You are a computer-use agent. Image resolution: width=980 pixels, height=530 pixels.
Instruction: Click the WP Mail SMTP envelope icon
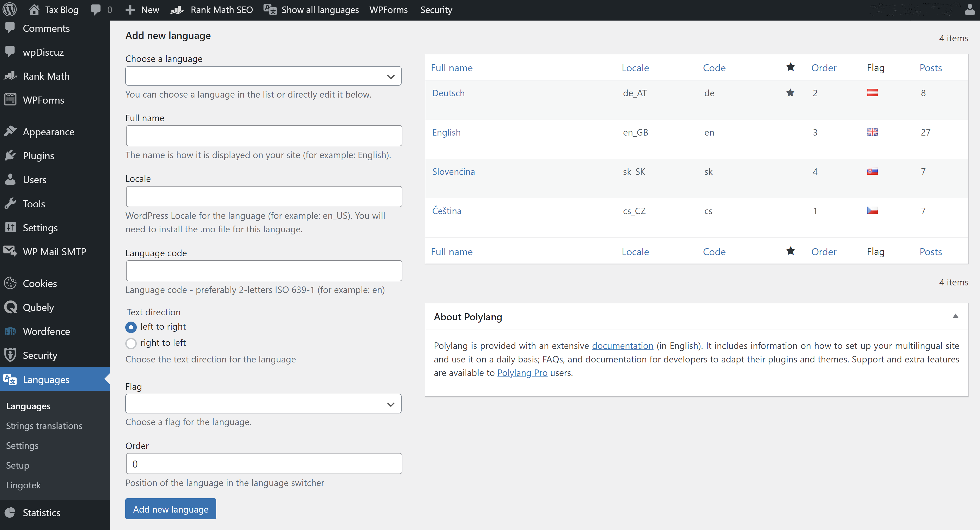(x=10, y=251)
